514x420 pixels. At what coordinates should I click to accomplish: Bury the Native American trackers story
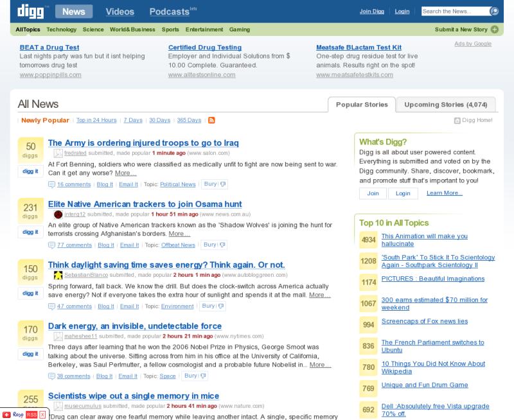(214, 245)
